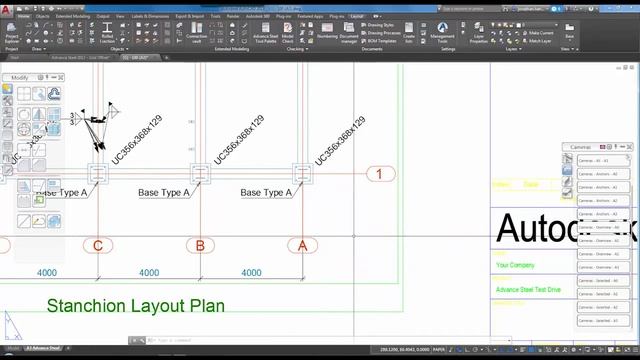Open the layer name combo box
The width and height of the screenshot is (640, 360).
[x=540, y=25]
